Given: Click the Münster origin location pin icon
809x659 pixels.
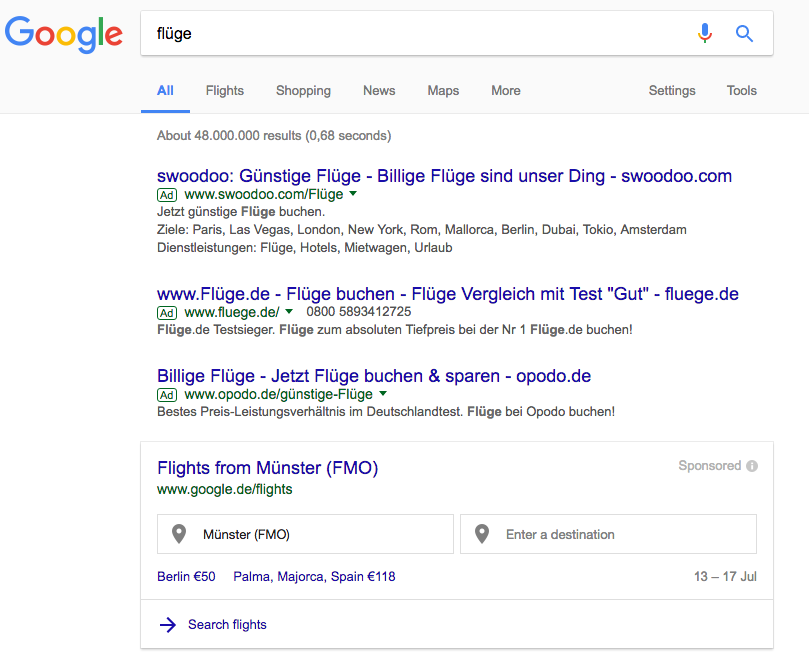Looking at the screenshot, I should [179, 534].
